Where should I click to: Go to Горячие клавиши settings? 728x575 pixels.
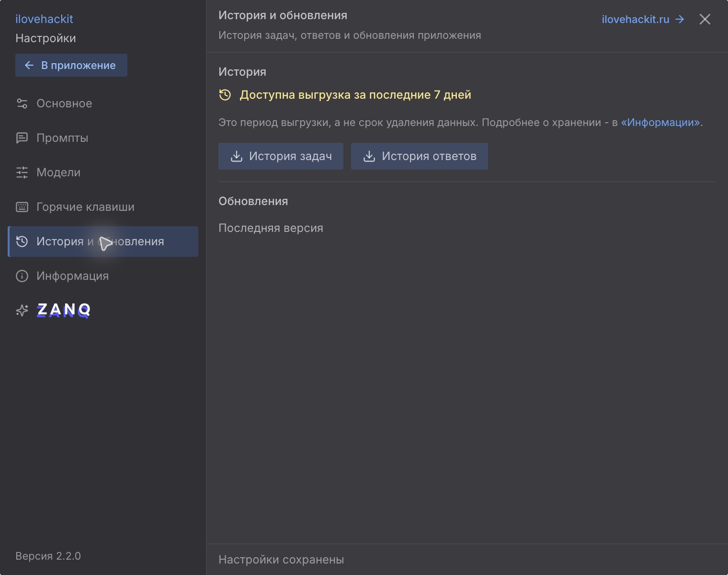[103, 207]
